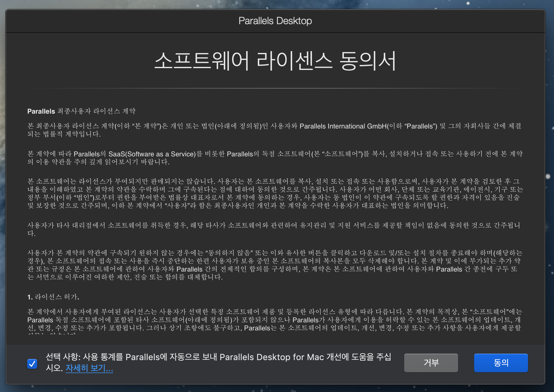Click the paragraph starting '사용자가 타사 대리점에서'
Screen dimensions: 554x392
274,229
